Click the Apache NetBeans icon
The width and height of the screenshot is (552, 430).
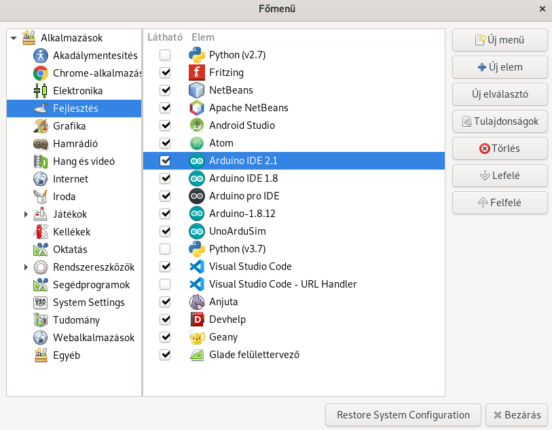[x=196, y=108]
